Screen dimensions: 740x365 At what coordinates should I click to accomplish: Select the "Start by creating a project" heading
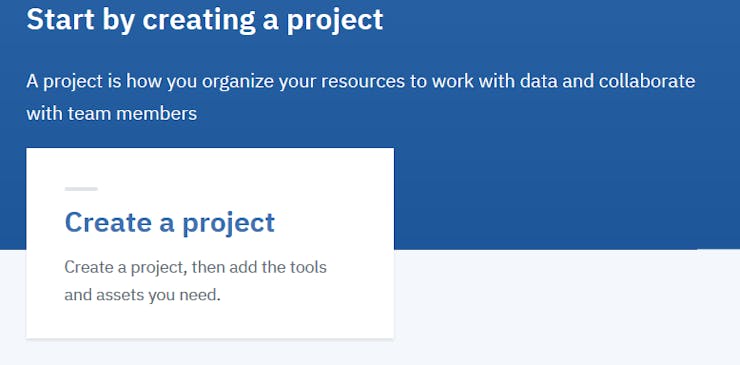(x=204, y=20)
